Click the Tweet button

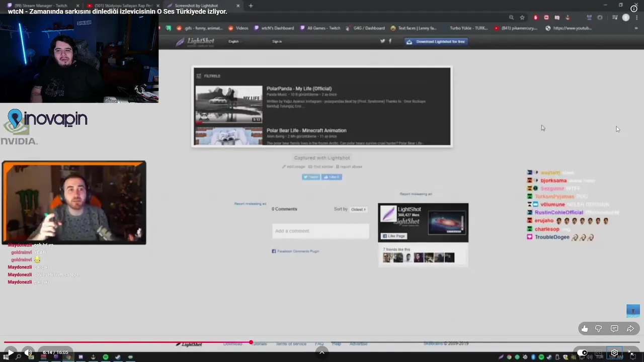coord(310,177)
